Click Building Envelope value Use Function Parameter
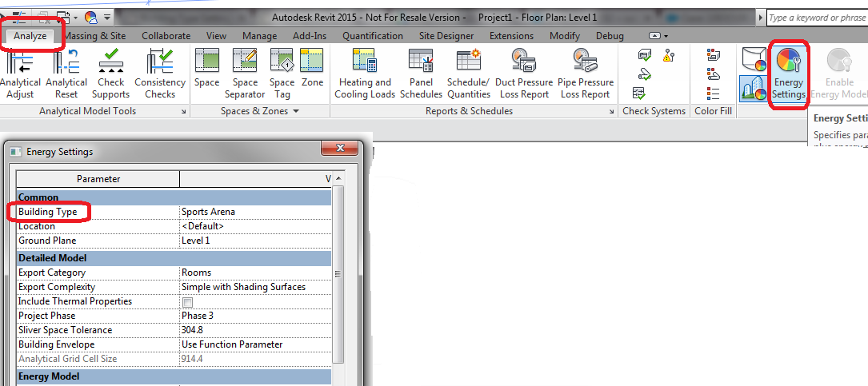868x386 pixels. [256, 344]
